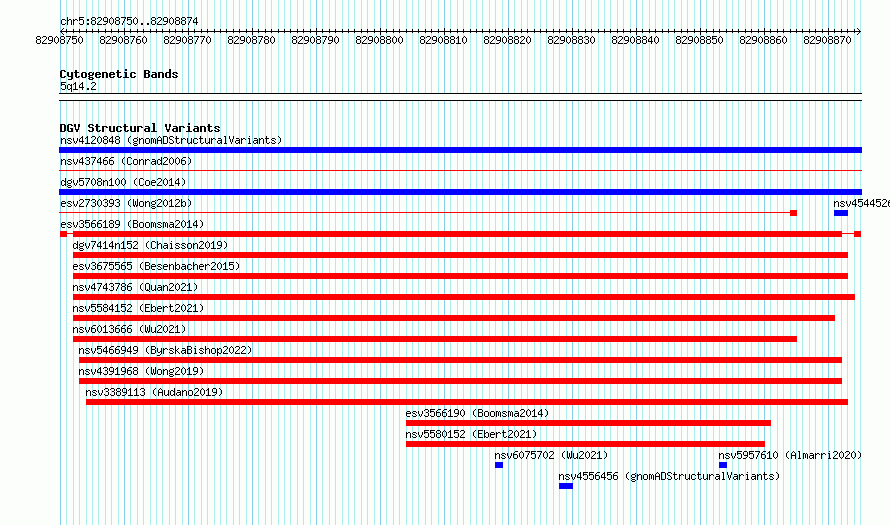Open nsv4556456 (gnomADStructuralVariants) label
The image size is (890, 525).
tap(669, 476)
